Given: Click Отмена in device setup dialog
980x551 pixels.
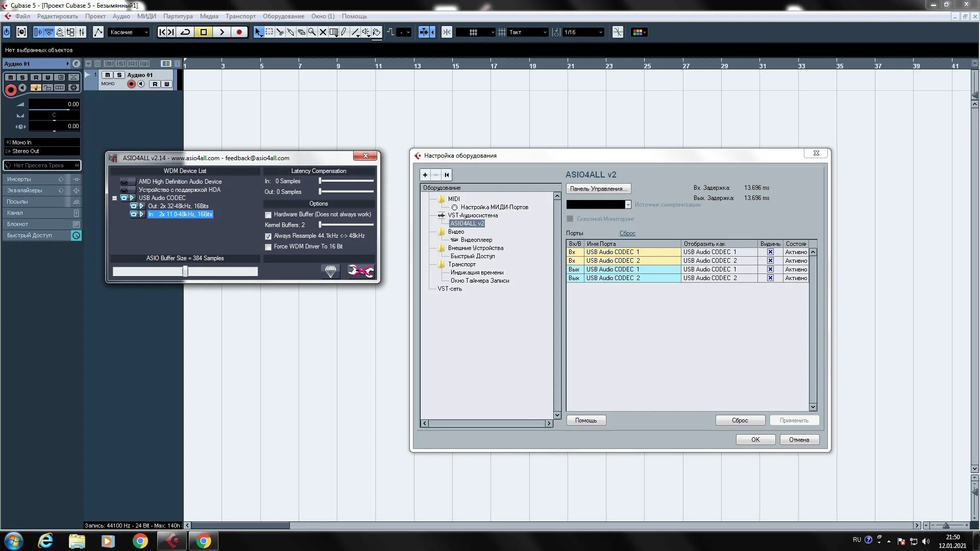Looking at the screenshot, I should (x=799, y=440).
